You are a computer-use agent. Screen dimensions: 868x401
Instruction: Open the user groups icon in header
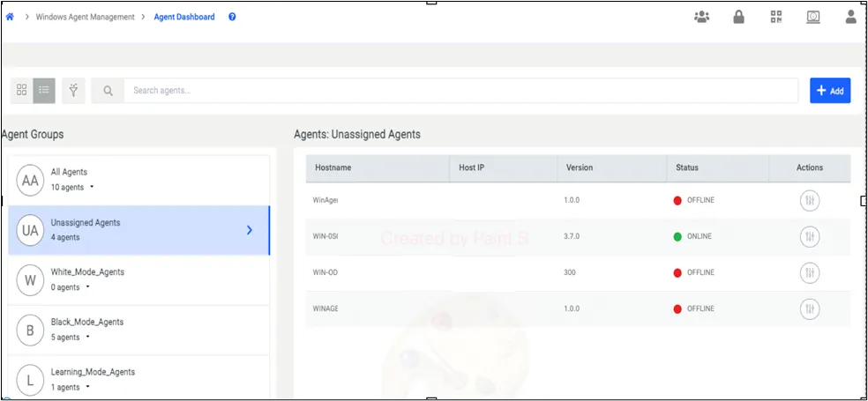[701, 17]
